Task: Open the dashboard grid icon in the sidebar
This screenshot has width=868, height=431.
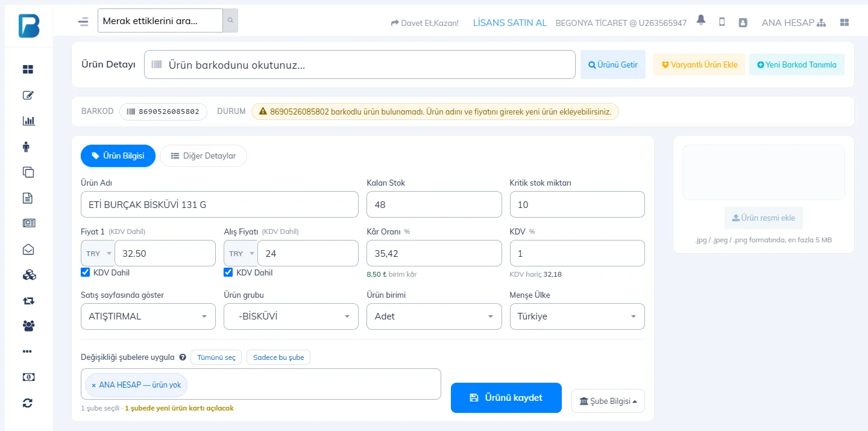Action: [x=28, y=69]
